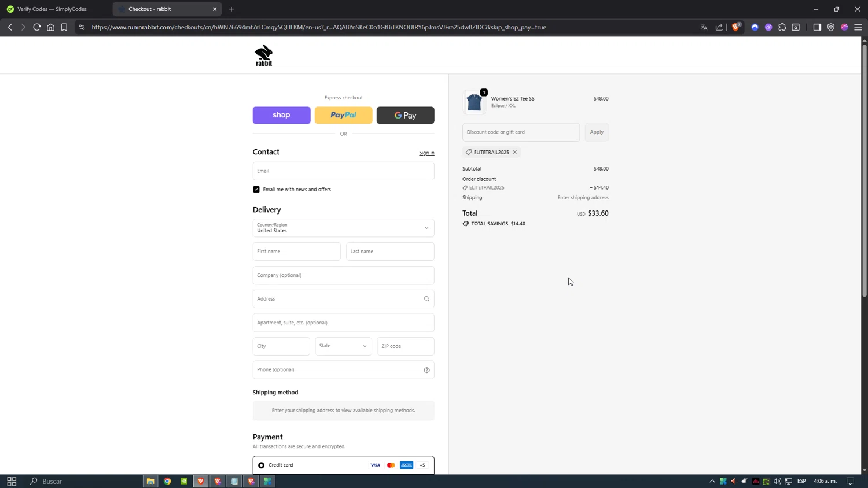The image size is (868, 488).
Task: Show additional card brands +5
Action: pyautogui.click(x=422, y=465)
